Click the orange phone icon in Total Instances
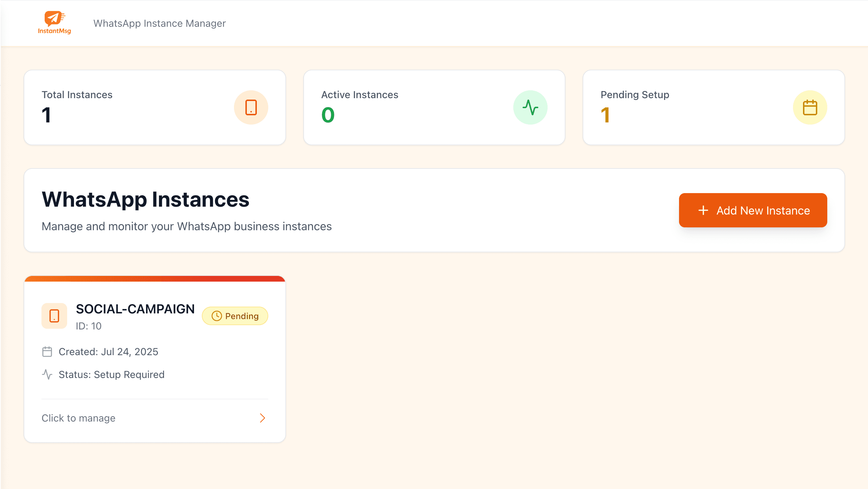This screenshot has height=489, width=868. (251, 107)
